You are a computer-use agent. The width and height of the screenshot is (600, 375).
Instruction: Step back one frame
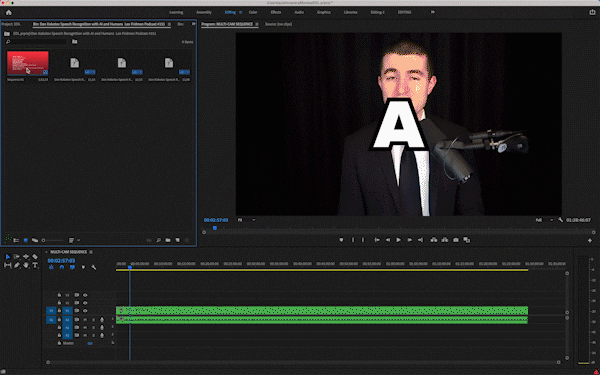point(388,240)
